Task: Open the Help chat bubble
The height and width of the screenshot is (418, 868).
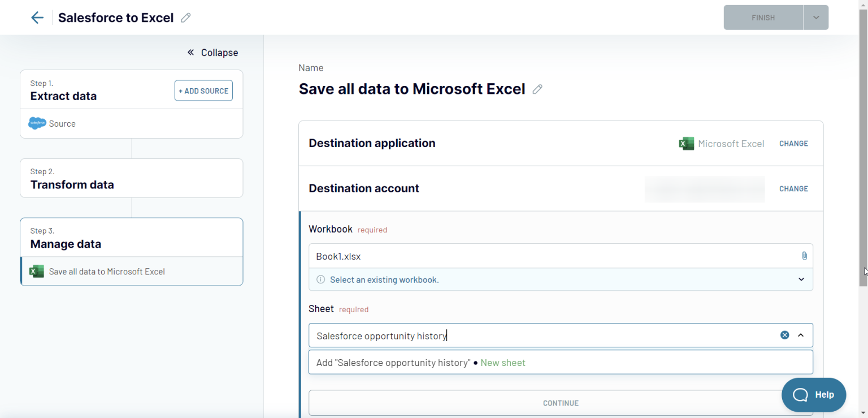Action: tap(814, 394)
